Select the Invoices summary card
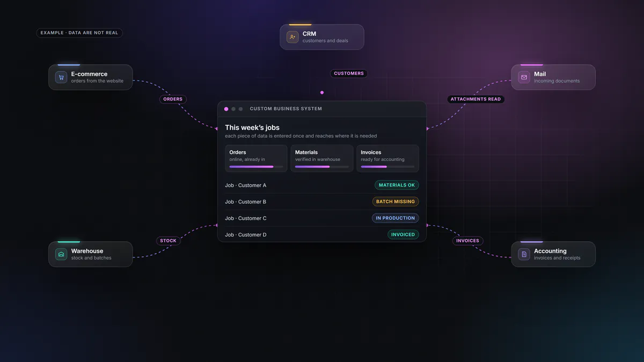Image resolution: width=644 pixels, height=362 pixels. coord(387,159)
